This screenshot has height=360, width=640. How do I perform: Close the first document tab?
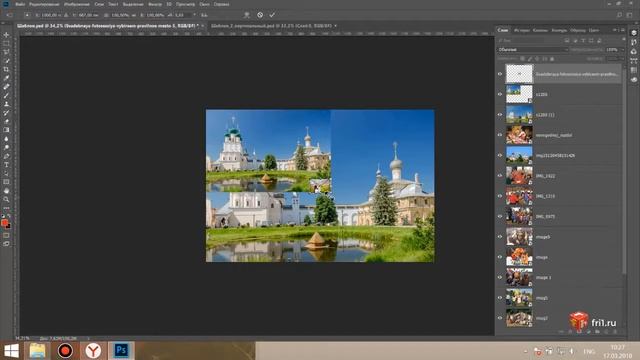[x=202, y=26]
